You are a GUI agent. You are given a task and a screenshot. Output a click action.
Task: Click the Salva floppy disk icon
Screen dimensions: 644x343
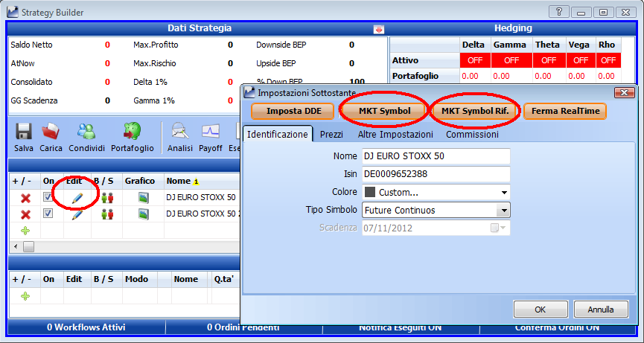[x=24, y=132]
